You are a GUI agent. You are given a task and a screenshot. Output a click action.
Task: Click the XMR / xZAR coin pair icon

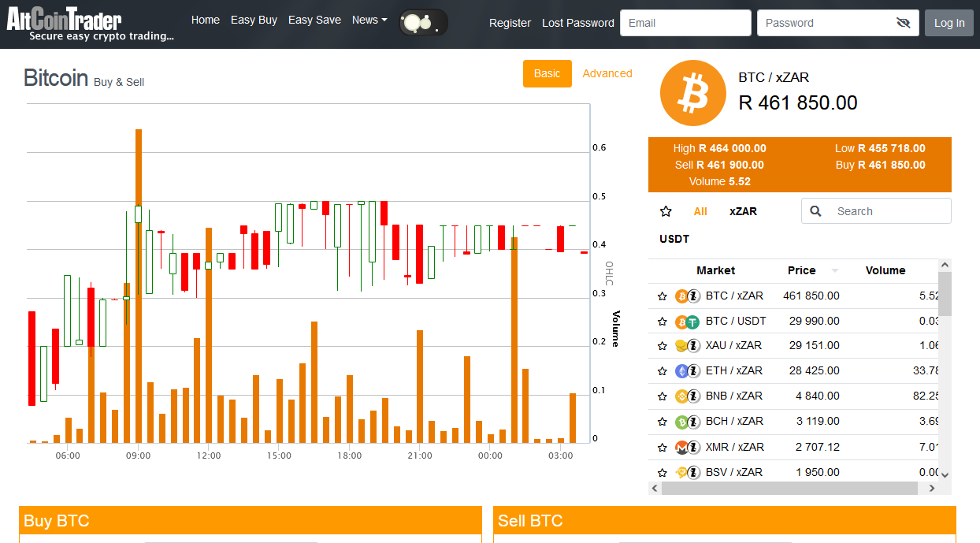[688, 448]
